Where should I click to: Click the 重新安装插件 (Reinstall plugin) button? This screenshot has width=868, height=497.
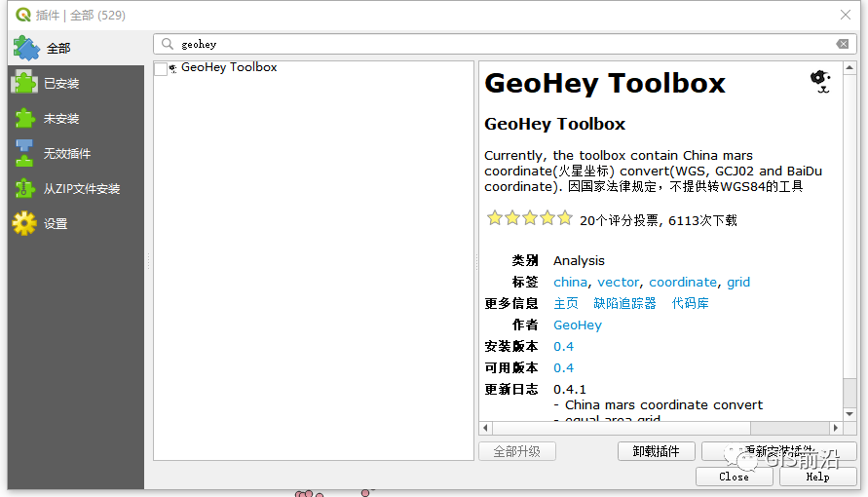click(779, 451)
